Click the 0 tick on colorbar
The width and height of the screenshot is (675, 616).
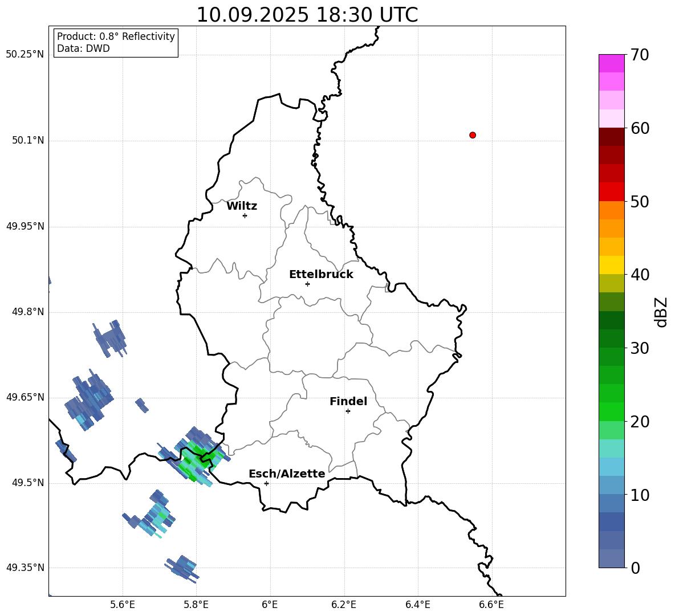pyautogui.click(x=636, y=568)
